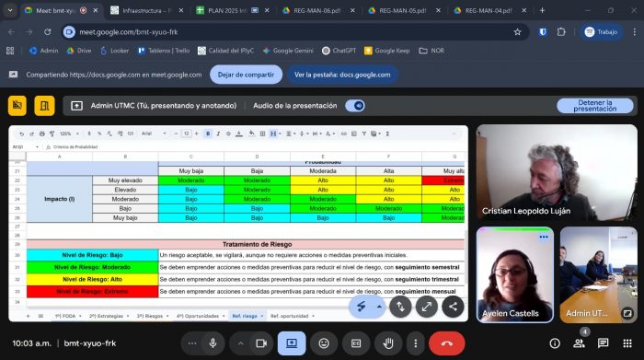
Task: Show the participants people icon
Action: click(579, 343)
